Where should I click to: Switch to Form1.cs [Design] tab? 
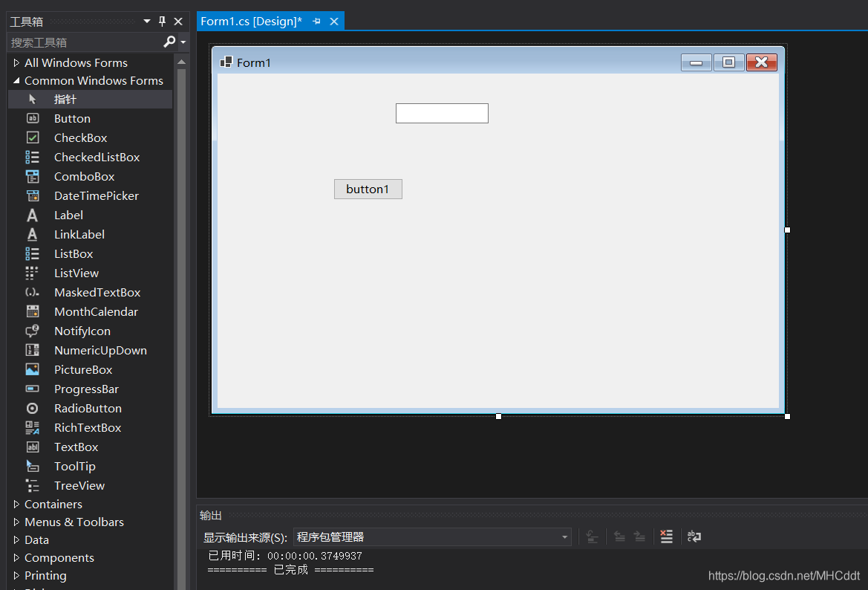pos(251,21)
